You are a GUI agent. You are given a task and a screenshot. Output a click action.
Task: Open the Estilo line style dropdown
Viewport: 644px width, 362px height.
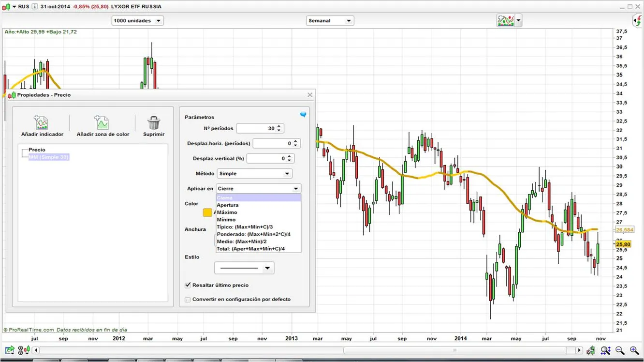tap(244, 268)
